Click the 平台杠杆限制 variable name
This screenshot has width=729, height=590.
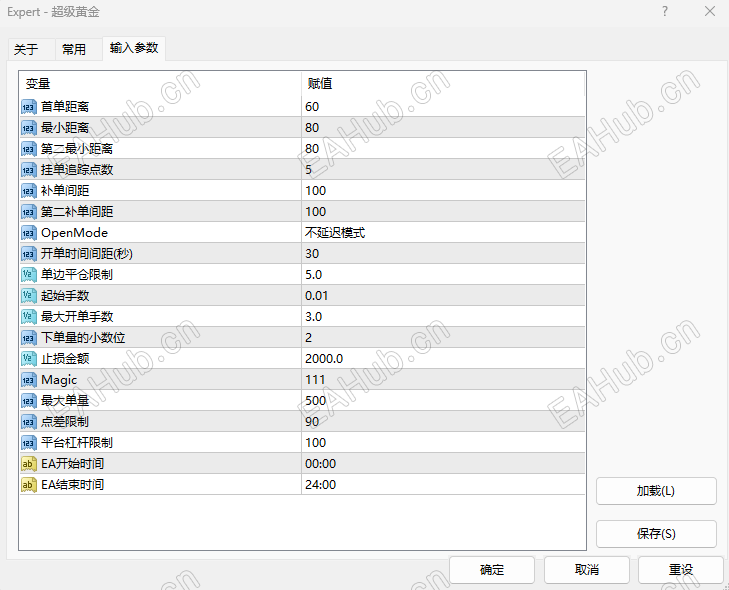click(x=77, y=443)
